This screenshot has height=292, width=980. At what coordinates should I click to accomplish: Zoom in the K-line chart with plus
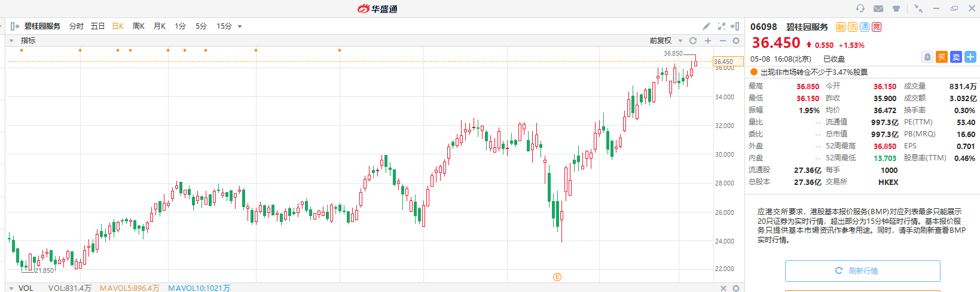click(708, 41)
